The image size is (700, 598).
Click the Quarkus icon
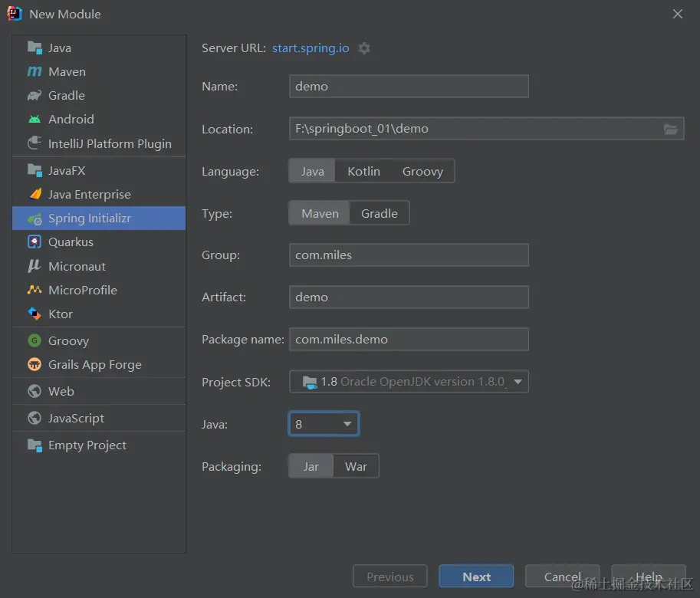(35, 242)
